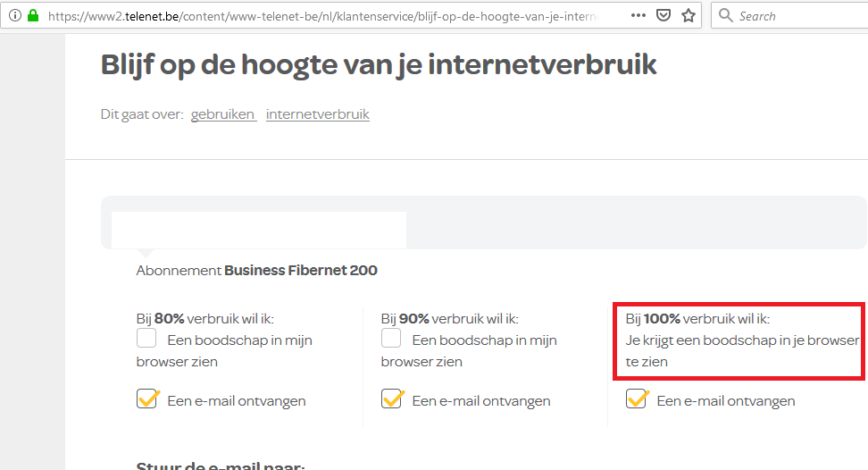Uncheck e-mail notification for 90% usage

tap(392, 399)
